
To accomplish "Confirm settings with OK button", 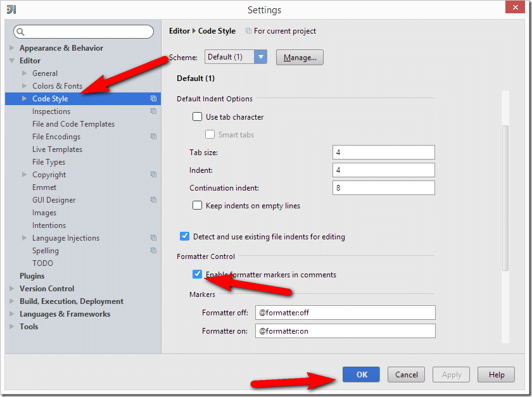I will tap(361, 374).
